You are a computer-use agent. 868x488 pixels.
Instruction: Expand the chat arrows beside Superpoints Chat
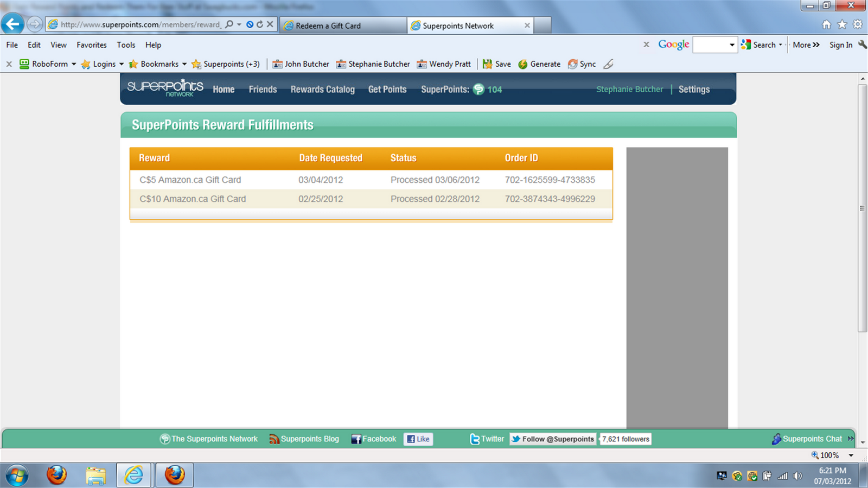coord(851,439)
